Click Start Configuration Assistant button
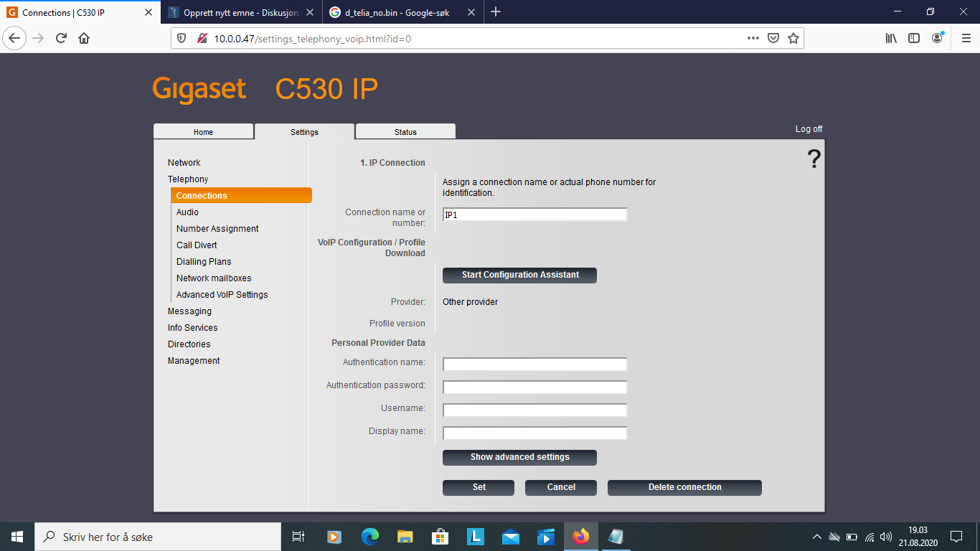Viewport: 980px width, 551px height. (519, 275)
